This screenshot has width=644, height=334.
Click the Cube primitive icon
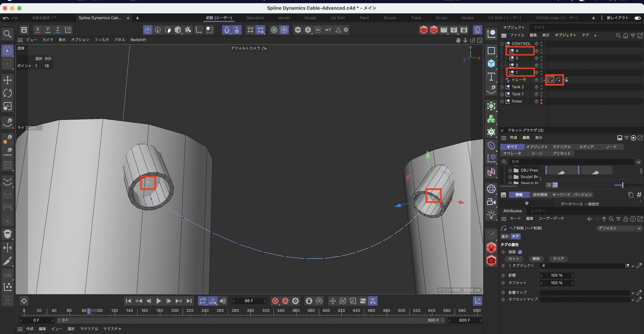pos(491,63)
